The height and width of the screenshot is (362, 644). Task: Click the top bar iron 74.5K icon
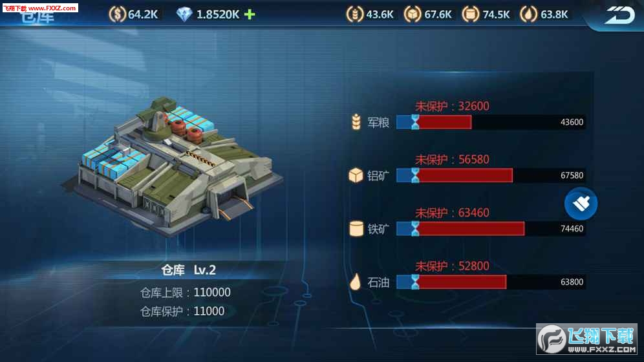tap(471, 14)
